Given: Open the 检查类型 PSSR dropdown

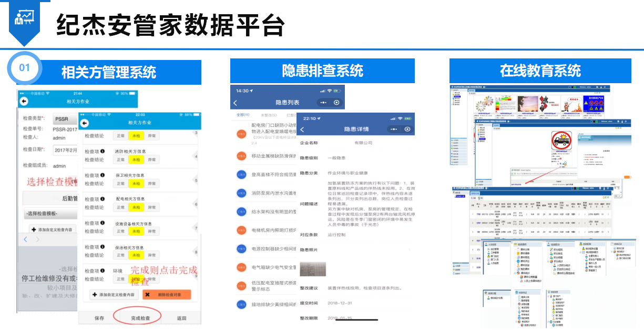Looking at the screenshot, I should [65, 118].
